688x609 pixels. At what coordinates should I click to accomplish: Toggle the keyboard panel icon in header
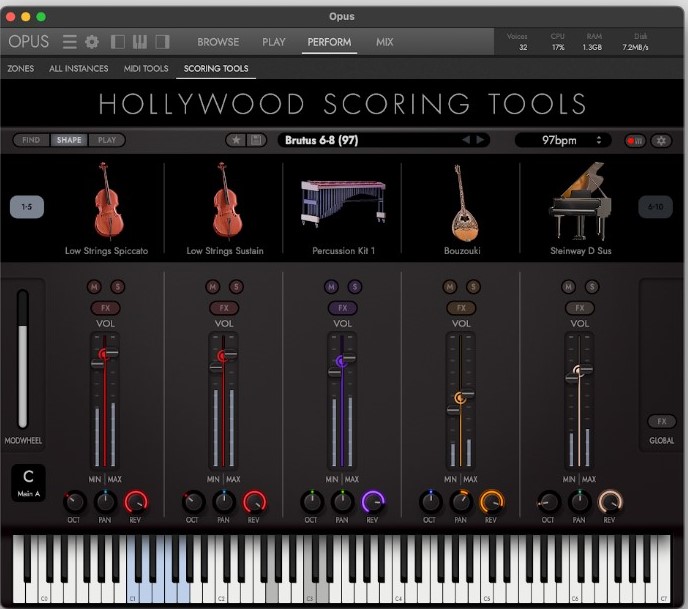[140, 42]
